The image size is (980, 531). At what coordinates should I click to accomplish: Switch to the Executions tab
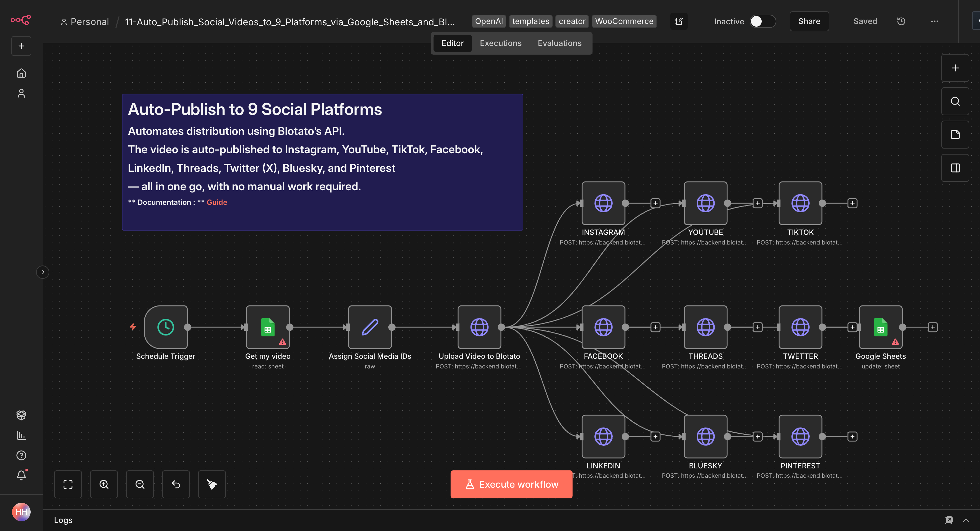pos(500,43)
